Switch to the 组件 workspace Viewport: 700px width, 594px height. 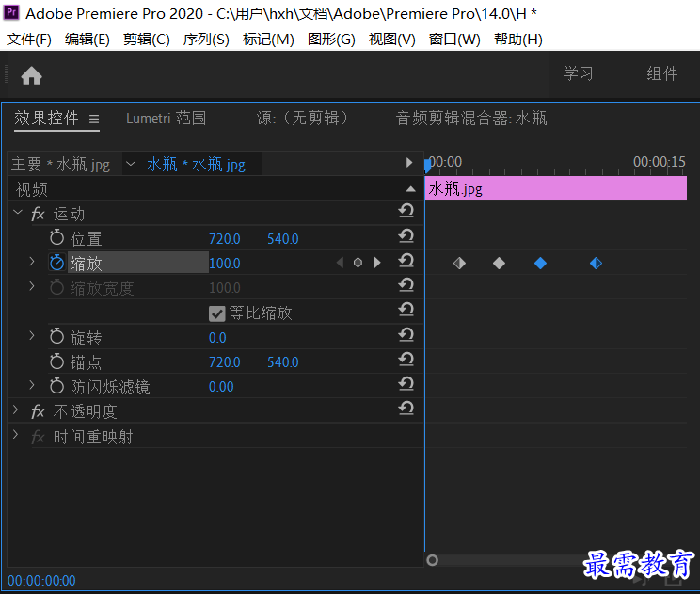(662, 73)
